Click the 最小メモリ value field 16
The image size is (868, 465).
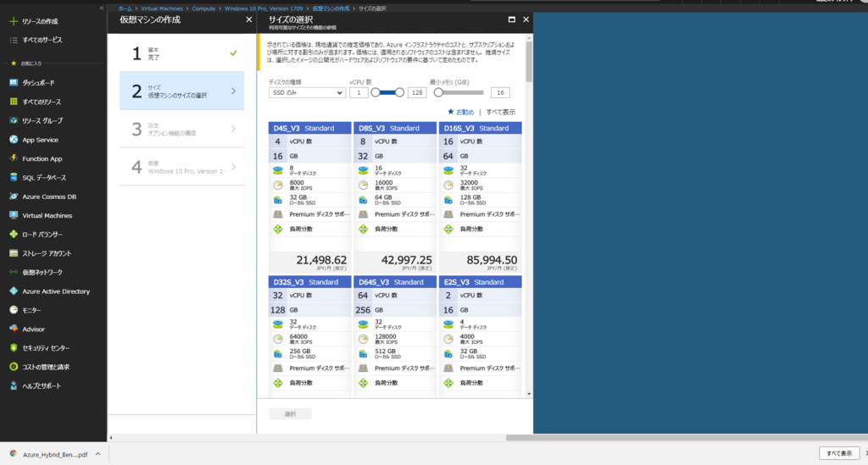click(500, 93)
